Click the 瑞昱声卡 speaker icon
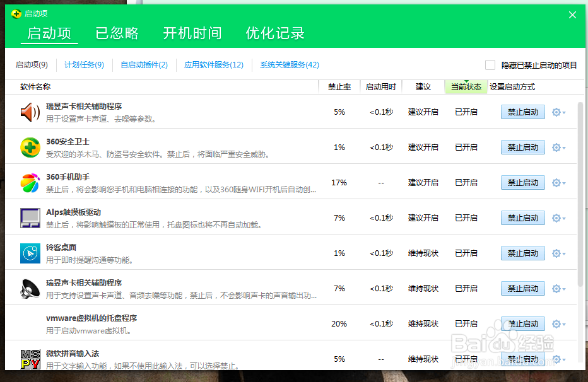Screen dimensions: 588x382 click(29, 112)
